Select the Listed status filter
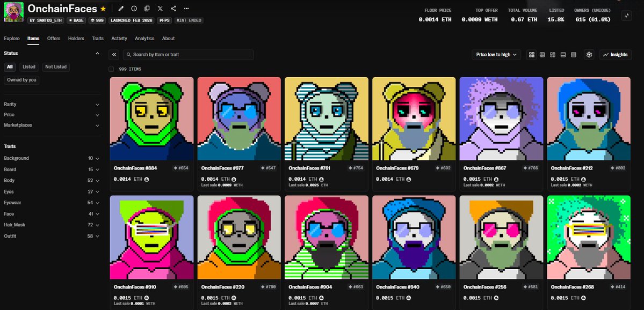 point(29,67)
